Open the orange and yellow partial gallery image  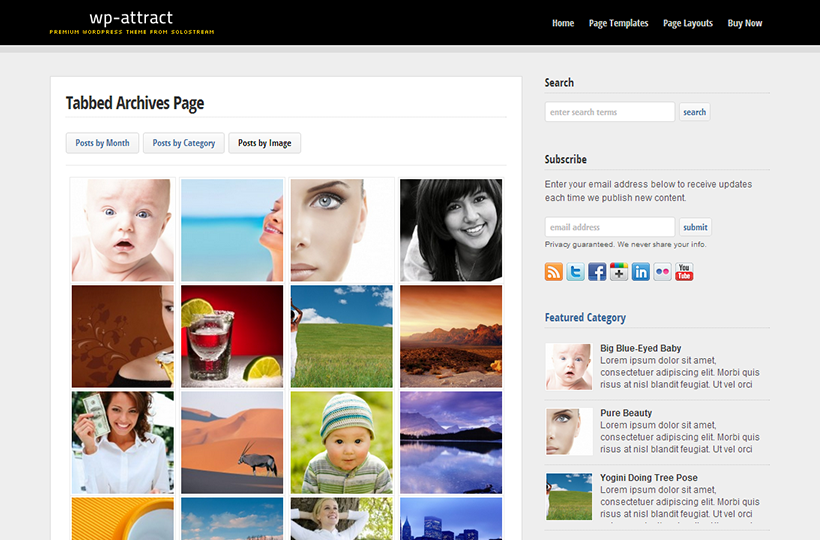point(123,519)
